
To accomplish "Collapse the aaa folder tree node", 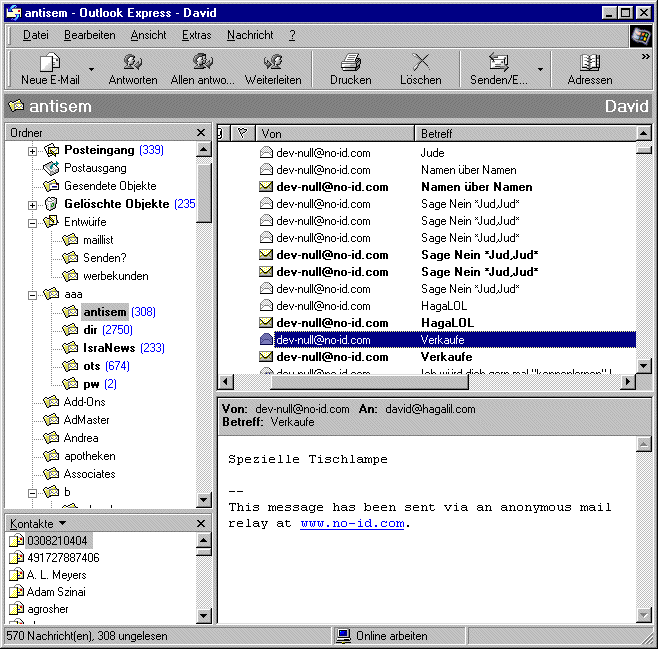I will click(x=33, y=294).
